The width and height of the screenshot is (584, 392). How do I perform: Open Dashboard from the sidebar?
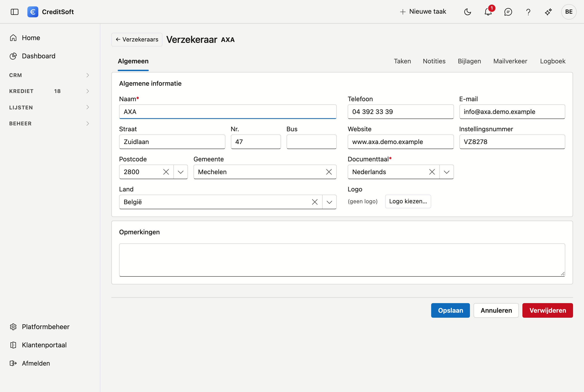coord(33,56)
